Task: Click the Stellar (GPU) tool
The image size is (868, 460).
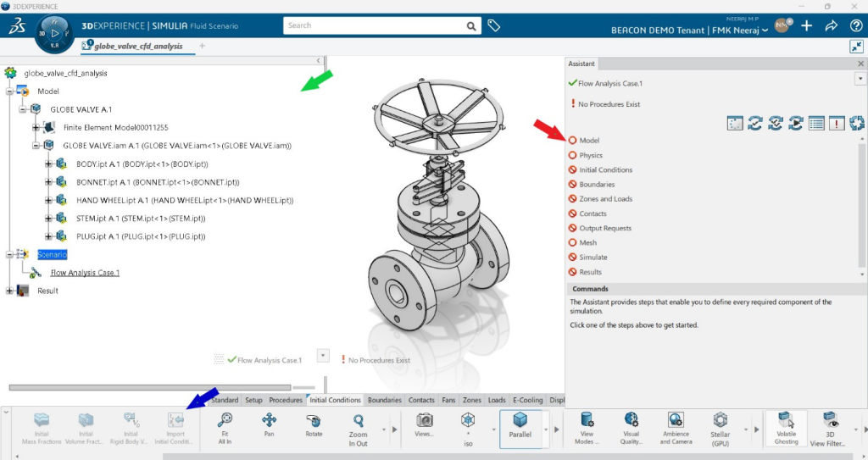Action: (721, 430)
